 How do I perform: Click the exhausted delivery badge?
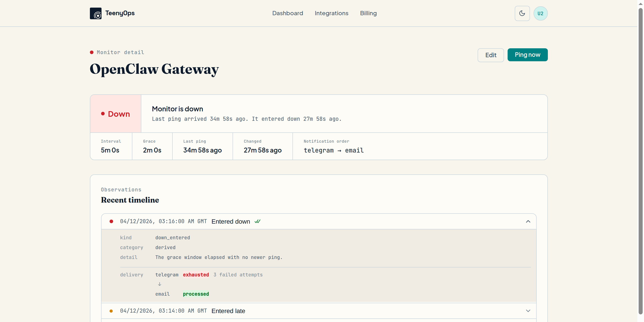(x=196, y=275)
